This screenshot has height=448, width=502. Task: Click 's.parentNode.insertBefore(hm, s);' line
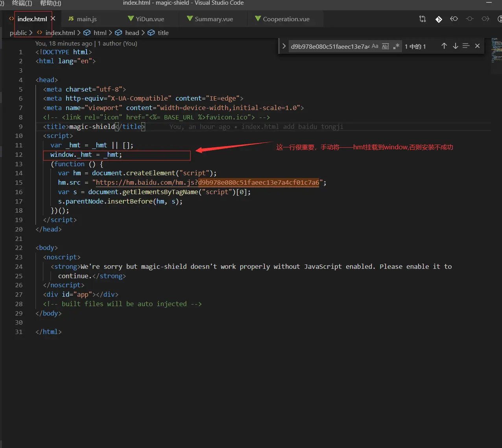click(120, 201)
